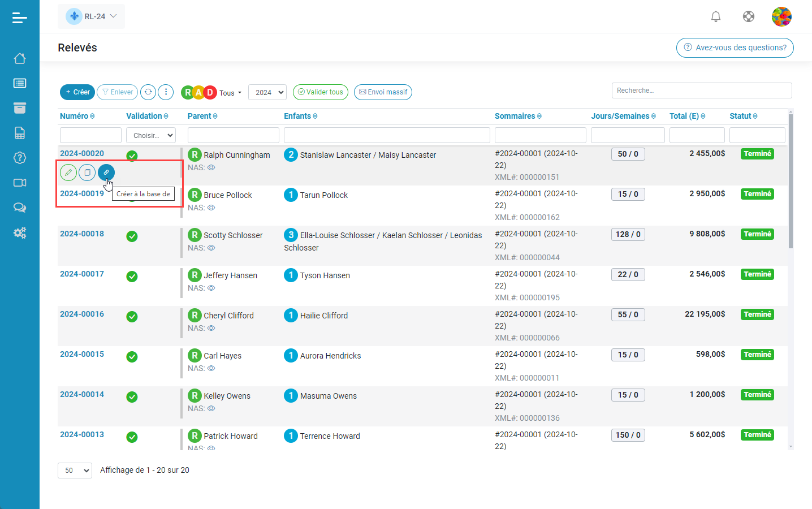Click the copy icon for 2024-00020
The height and width of the screenshot is (509, 812).
point(87,172)
